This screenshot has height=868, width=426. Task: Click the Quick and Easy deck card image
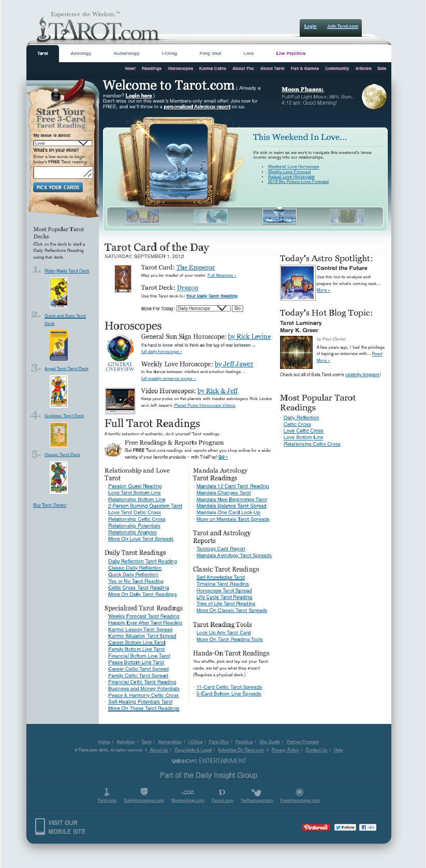[x=58, y=345]
